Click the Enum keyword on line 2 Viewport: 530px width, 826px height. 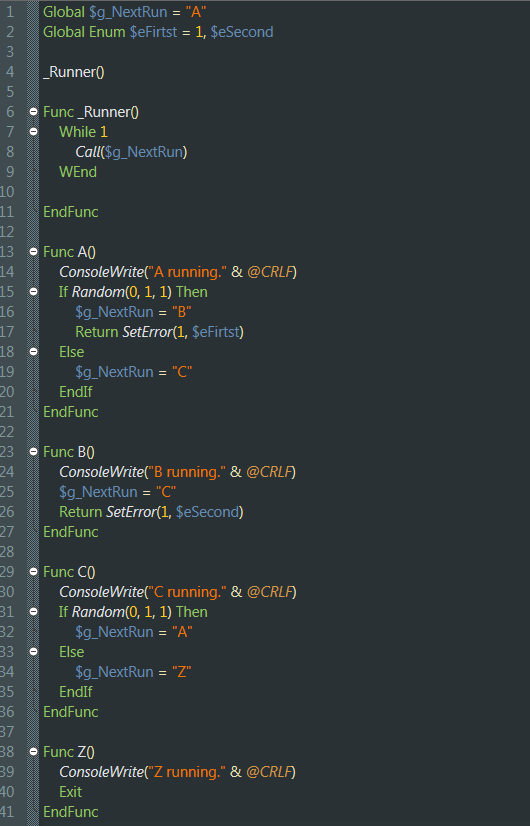107,32
